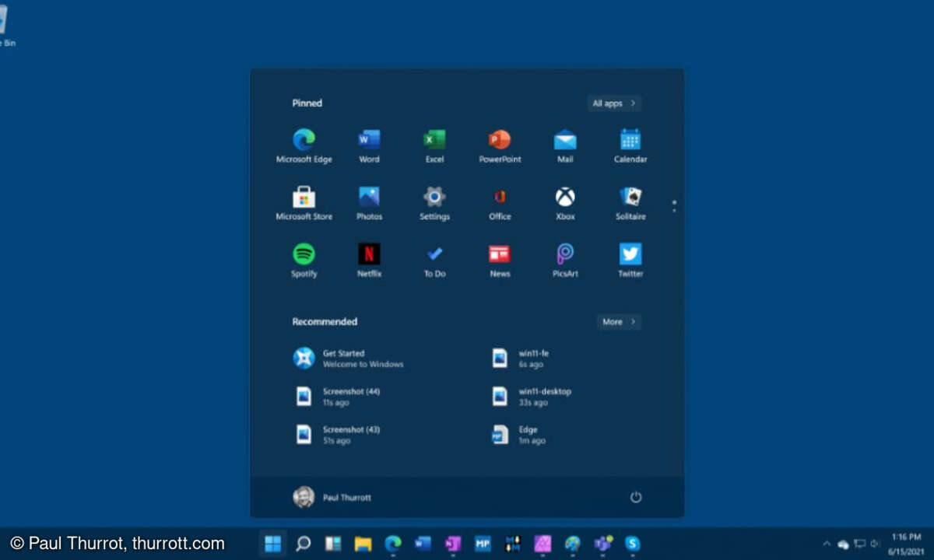Open the pinned Excel app
The image size is (934, 560).
point(434,146)
